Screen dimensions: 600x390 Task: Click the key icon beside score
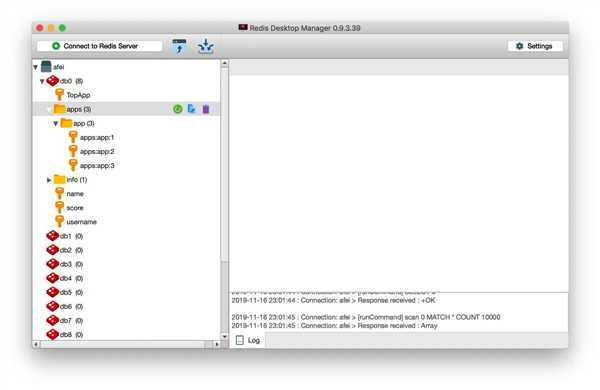tap(59, 207)
